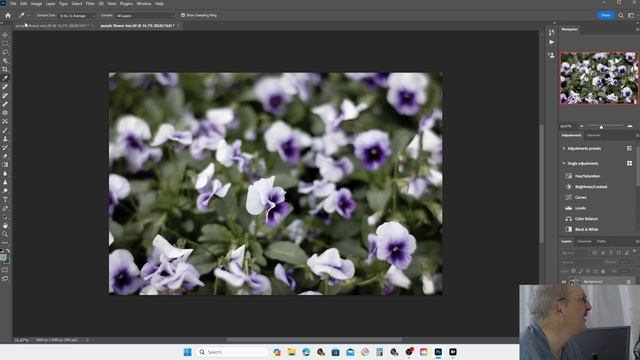Click the play Actions panel icon
This screenshot has height=360, width=640.
552,42
